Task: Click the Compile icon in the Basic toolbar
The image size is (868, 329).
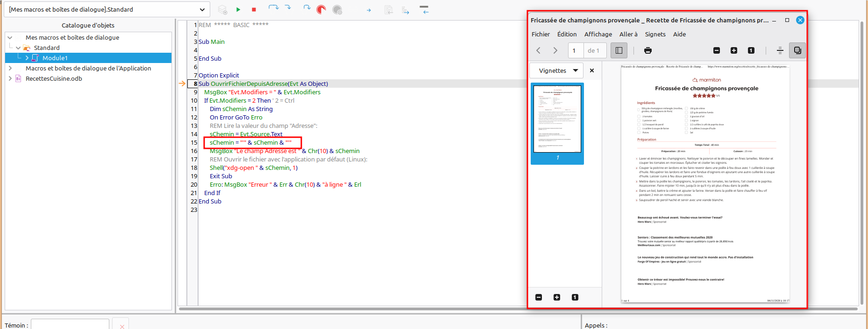Action: click(x=222, y=10)
